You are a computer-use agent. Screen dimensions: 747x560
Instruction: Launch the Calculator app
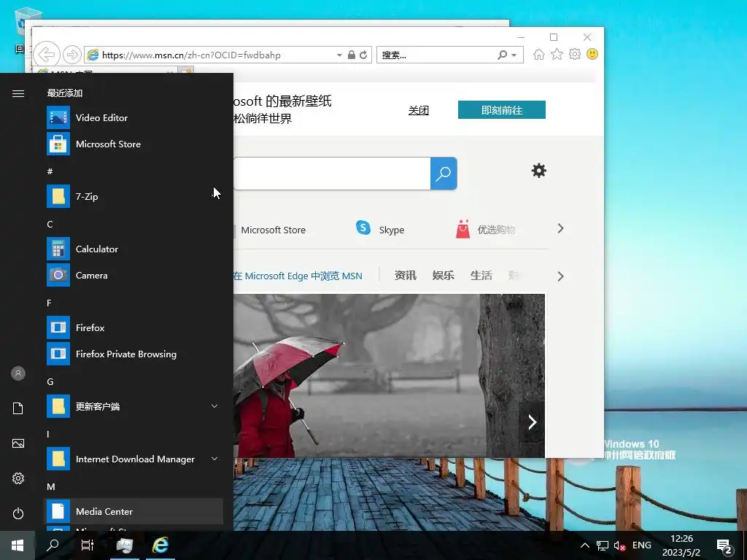[133, 249]
